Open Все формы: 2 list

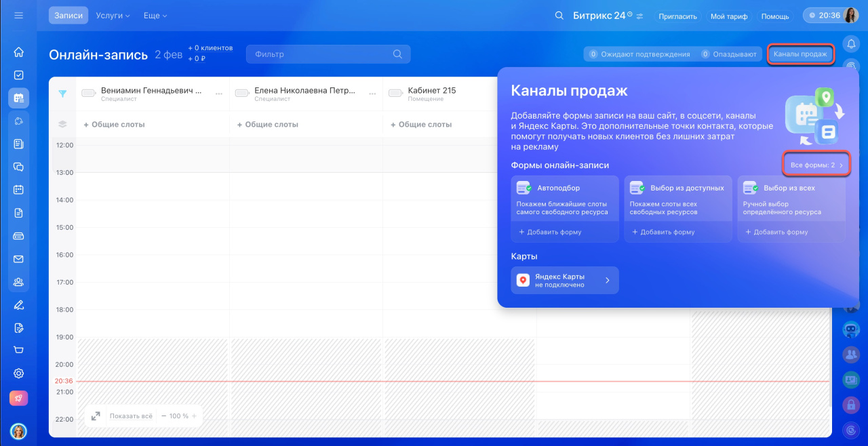coord(816,165)
